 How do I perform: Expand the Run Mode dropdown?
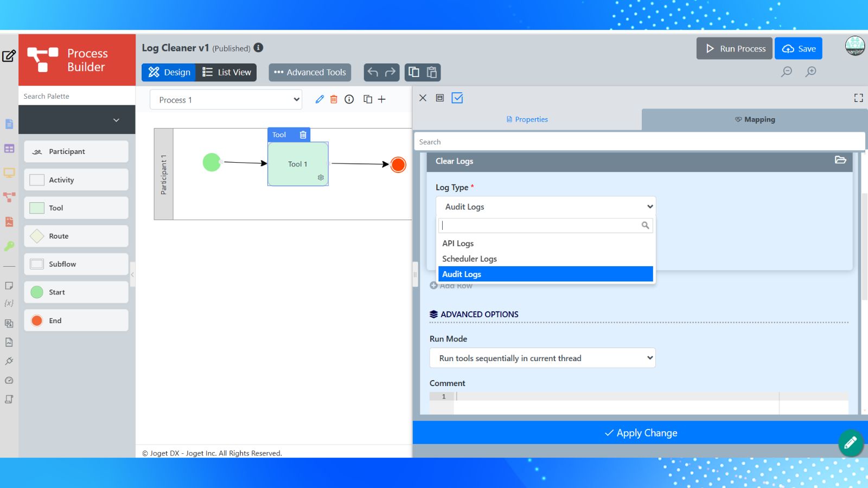pos(542,358)
